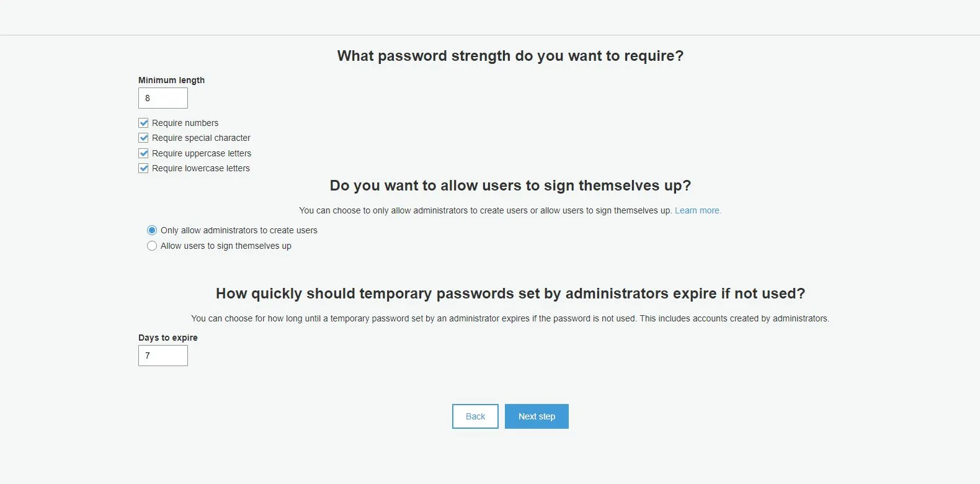Image resolution: width=980 pixels, height=484 pixels.
Task: Uncheck "Require lowercase letters"
Action: click(x=143, y=168)
